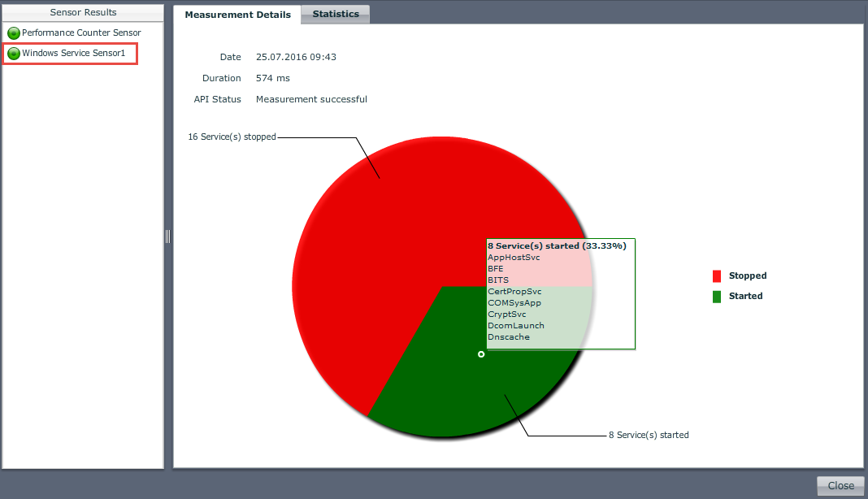
Task: Switch to the Statistics tab
Action: coord(335,15)
